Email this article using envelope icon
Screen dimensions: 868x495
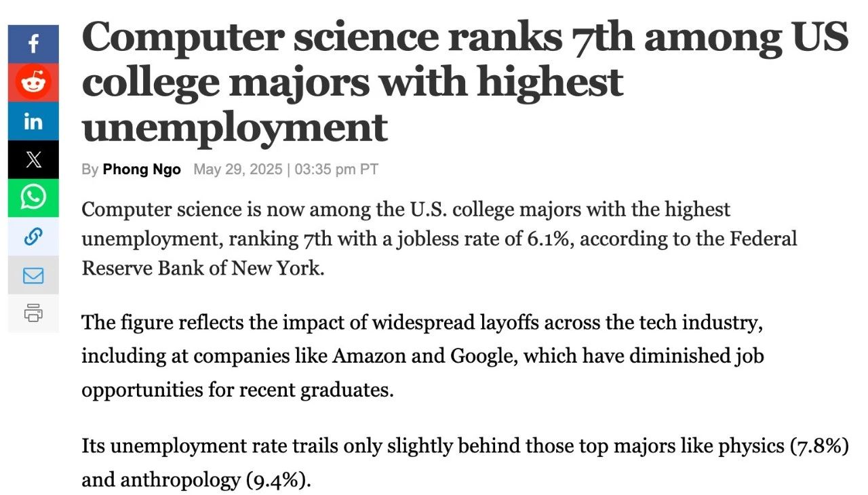(x=33, y=275)
